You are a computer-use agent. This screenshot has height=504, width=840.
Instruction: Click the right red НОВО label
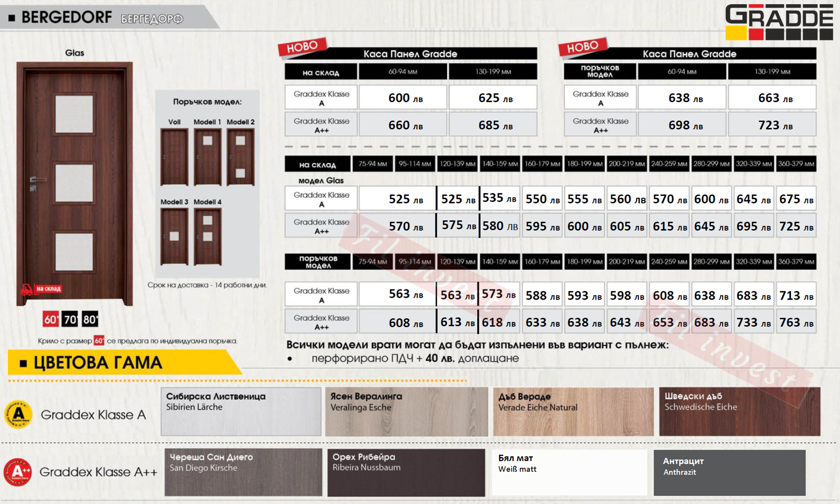(583, 47)
